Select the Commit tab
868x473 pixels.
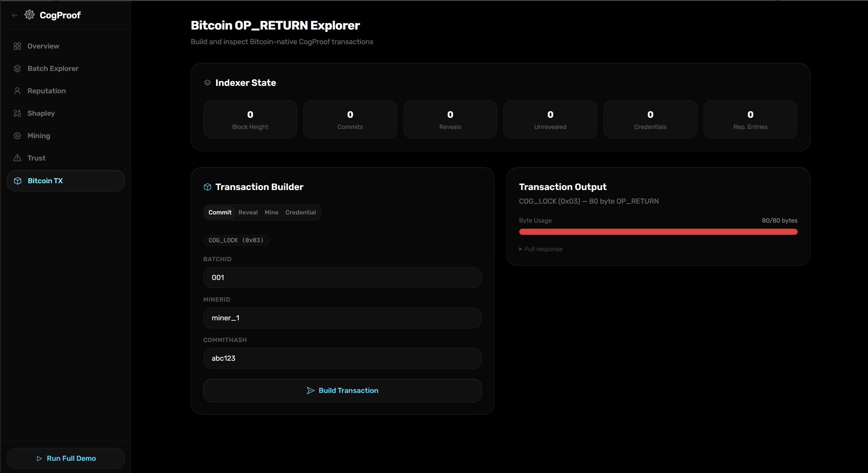tap(220, 212)
